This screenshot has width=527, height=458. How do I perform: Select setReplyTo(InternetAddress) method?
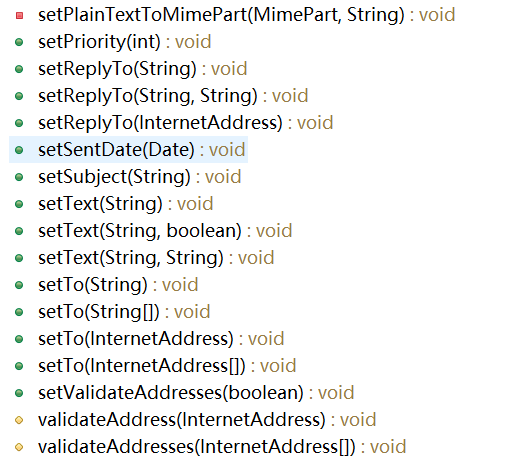pos(186,123)
